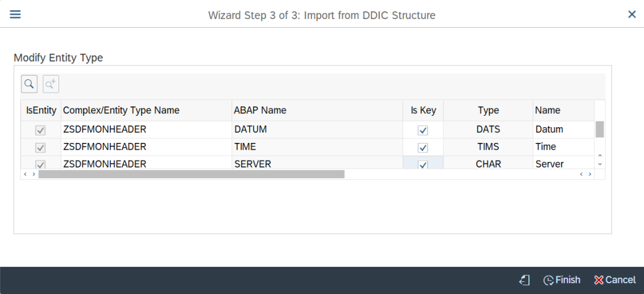Image resolution: width=644 pixels, height=294 pixels.
Task: Toggle Is Key checkbox for SERVER
Action: (x=423, y=164)
